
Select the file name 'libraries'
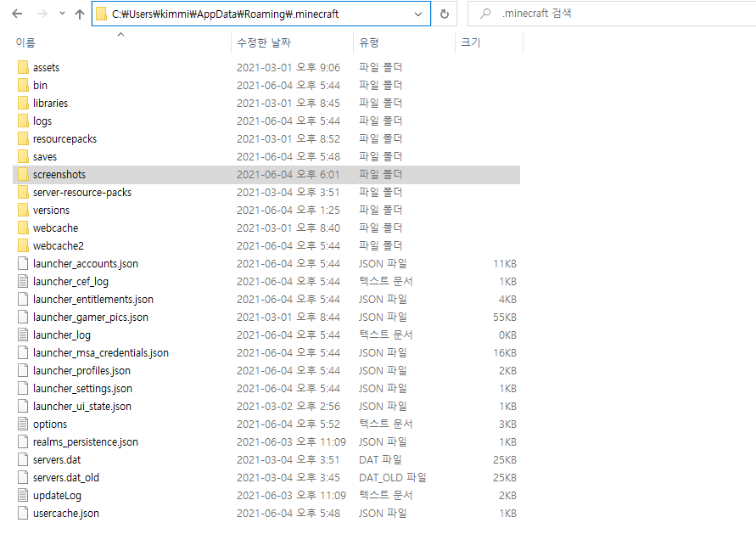(51, 104)
